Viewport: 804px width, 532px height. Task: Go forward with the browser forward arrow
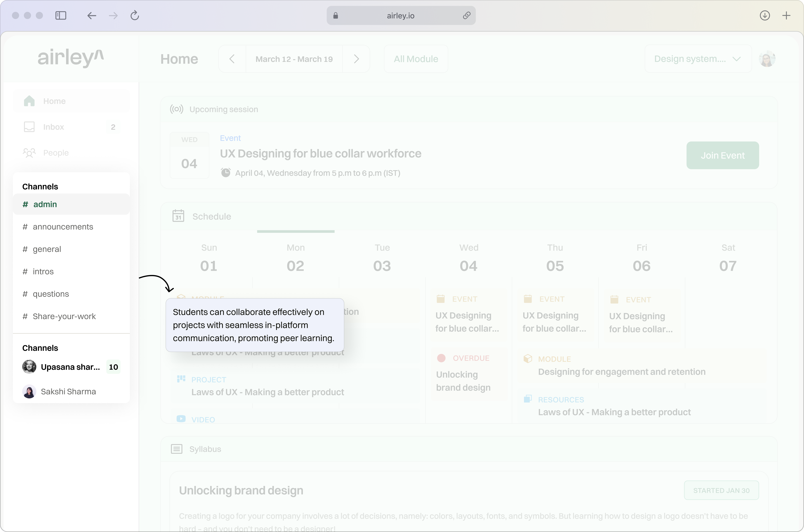pos(113,16)
